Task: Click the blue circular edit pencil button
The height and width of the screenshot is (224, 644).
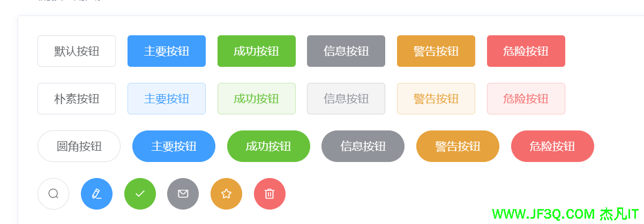Action: coord(96,194)
